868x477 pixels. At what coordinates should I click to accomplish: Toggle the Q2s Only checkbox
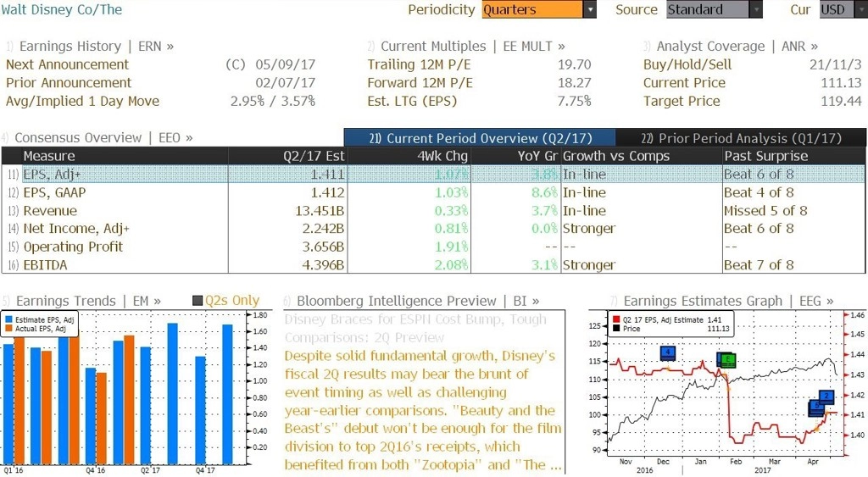[x=198, y=301]
